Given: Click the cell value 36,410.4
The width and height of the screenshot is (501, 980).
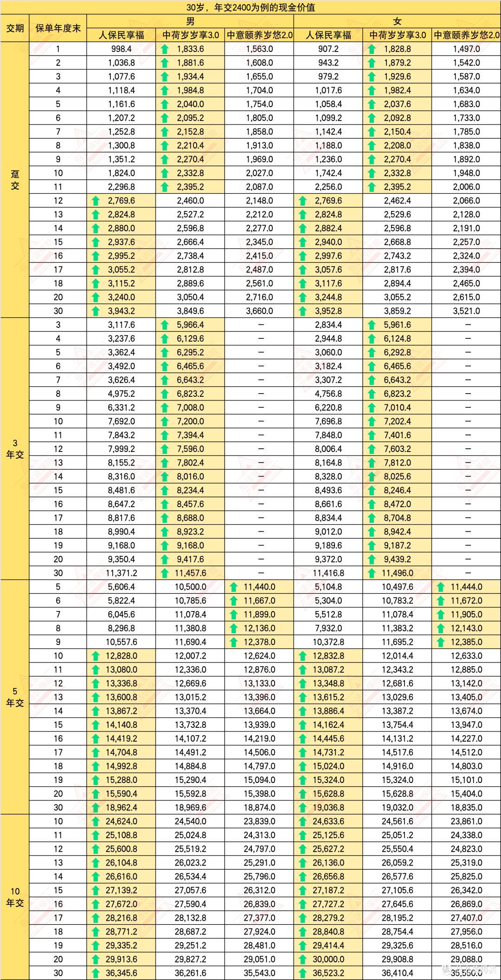Looking at the screenshot, I should [x=398, y=974].
